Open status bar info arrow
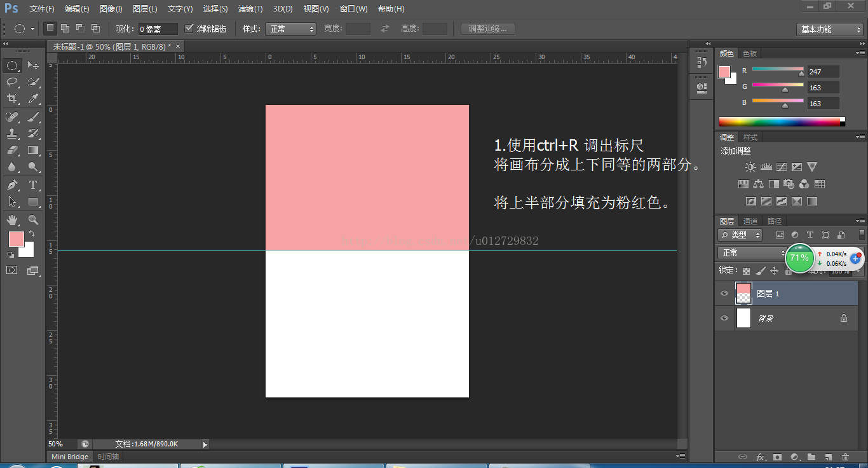Image resolution: width=868 pixels, height=468 pixels. click(205, 444)
